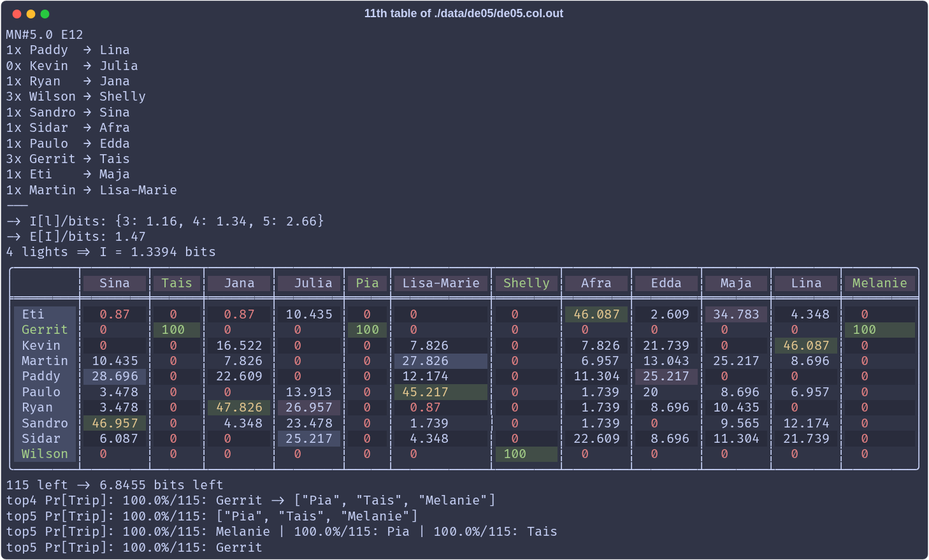This screenshot has height=560, width=929.
Task: Click the Martin row label in table
Action: point(45,361)
